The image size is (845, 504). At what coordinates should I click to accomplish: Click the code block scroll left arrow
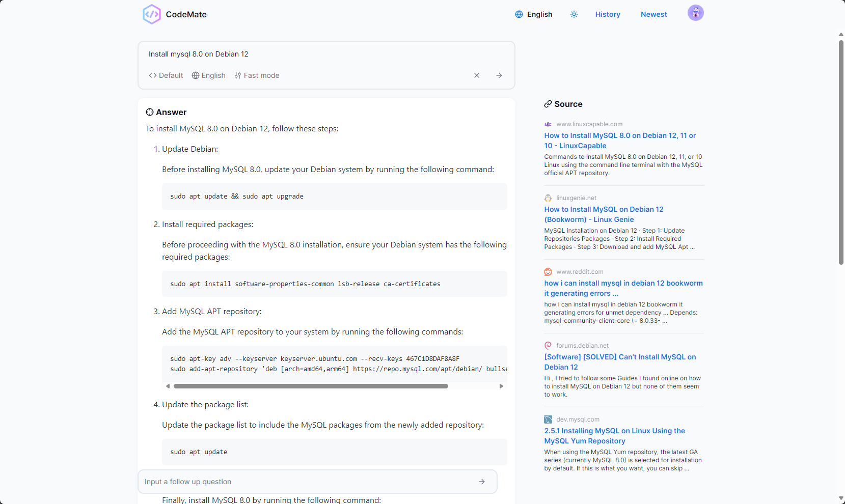[x=168, y=386]
